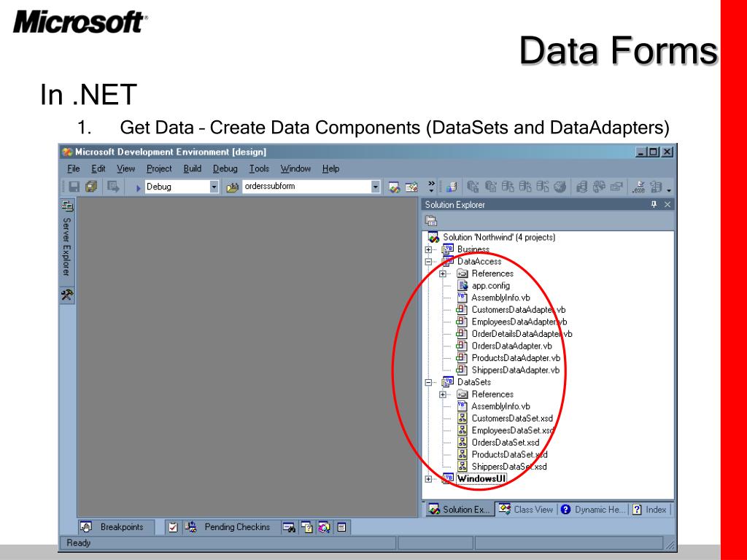Select CustomersDataAdapter.vb file

tap(519, 310)
